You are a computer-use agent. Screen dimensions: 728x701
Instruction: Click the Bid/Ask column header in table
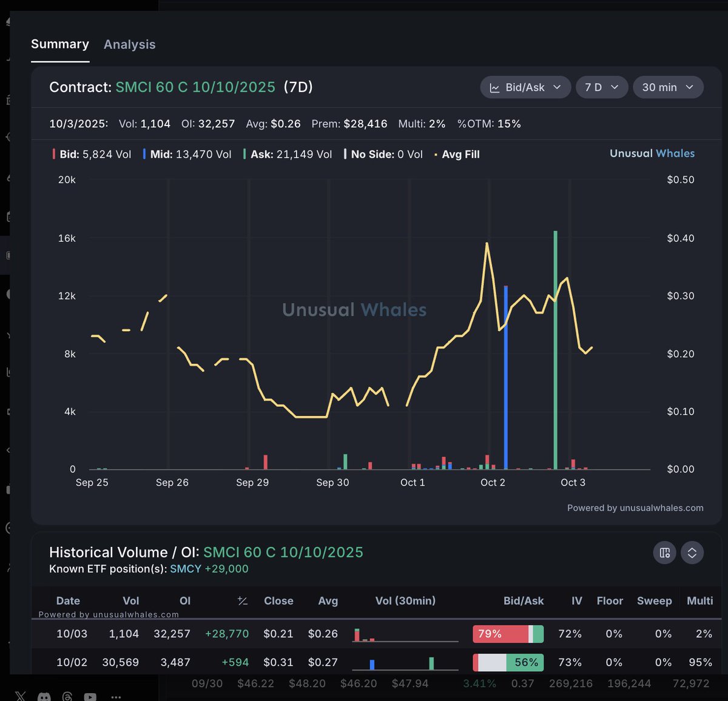524,601
